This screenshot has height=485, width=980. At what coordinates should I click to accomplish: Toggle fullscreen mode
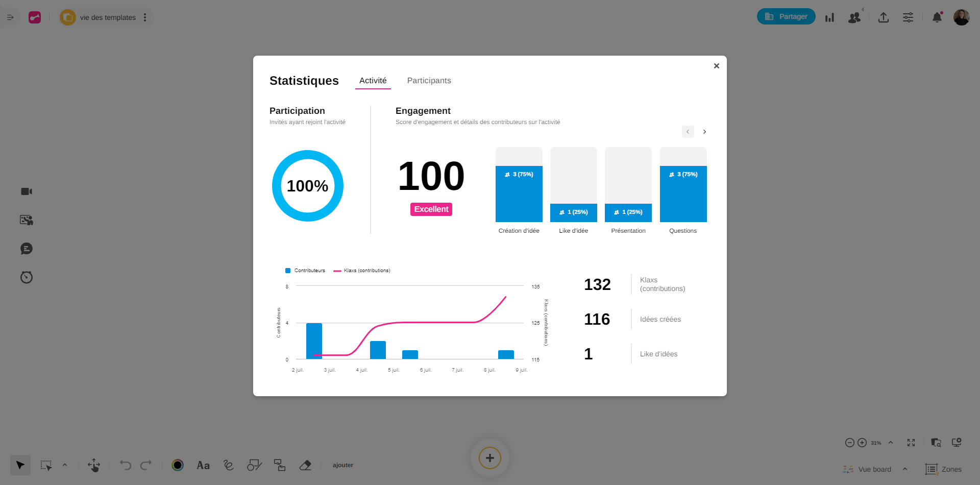click(911, 443)
